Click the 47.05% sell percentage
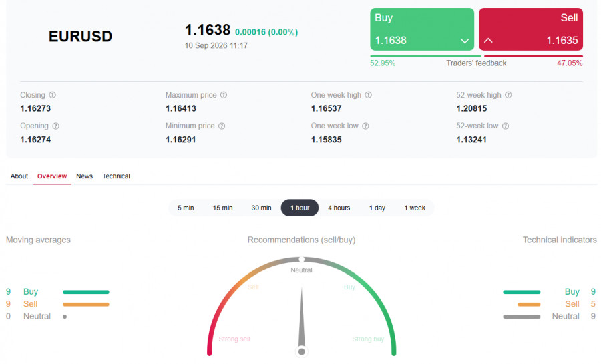This screenshot has height=364, width=601. [x=570, y=63]
